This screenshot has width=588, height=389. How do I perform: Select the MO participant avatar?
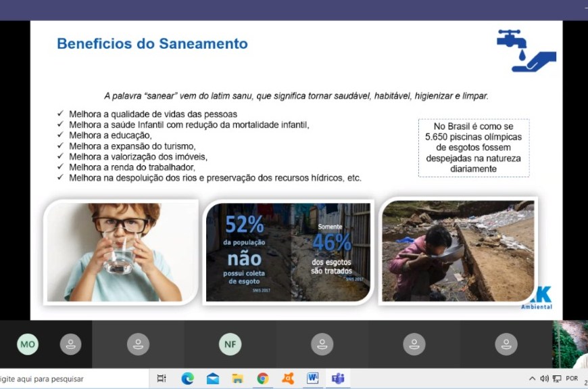point(28,344)
